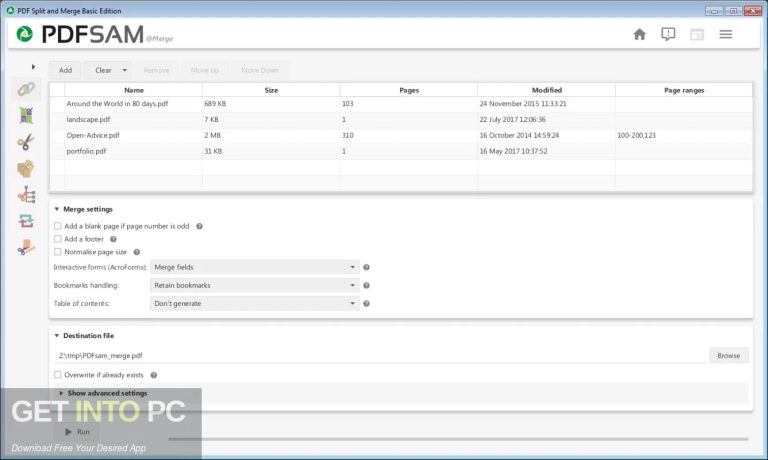The width and height of the screenshot is (768, 460).
Task: Open the Merge tool in sidebar
Action: click(26, 89)
